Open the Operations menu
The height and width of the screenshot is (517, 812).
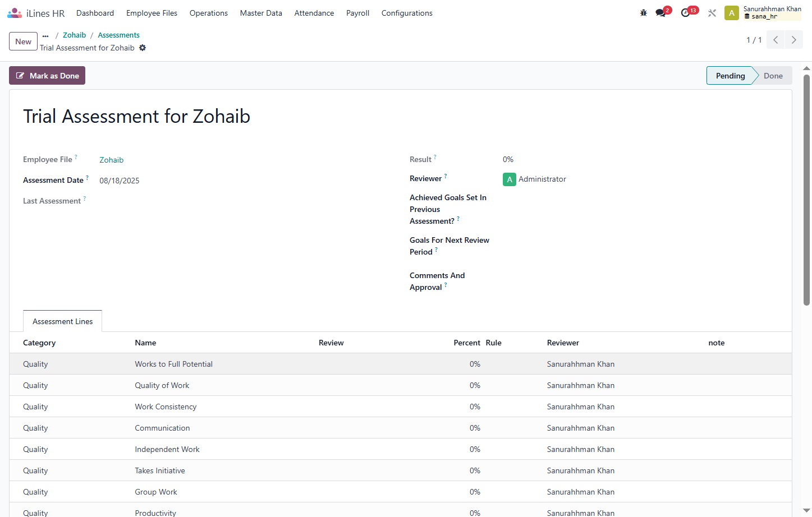coord(209,13)
